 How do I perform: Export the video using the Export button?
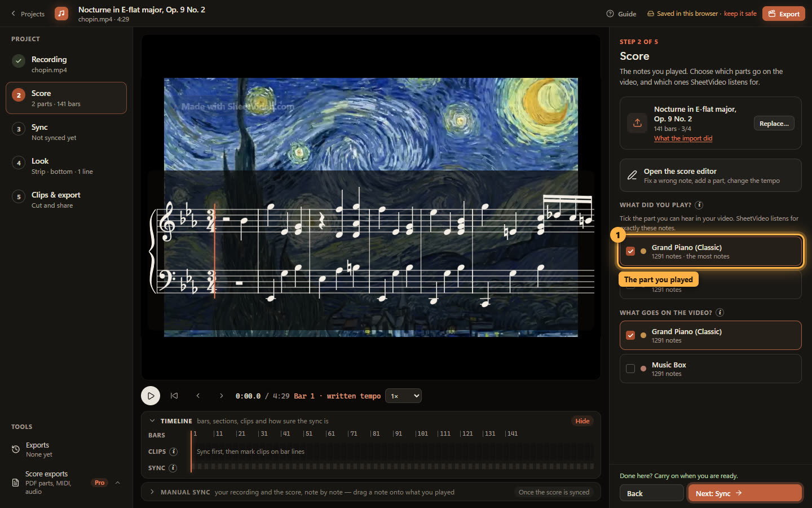[x=784, y=14]
